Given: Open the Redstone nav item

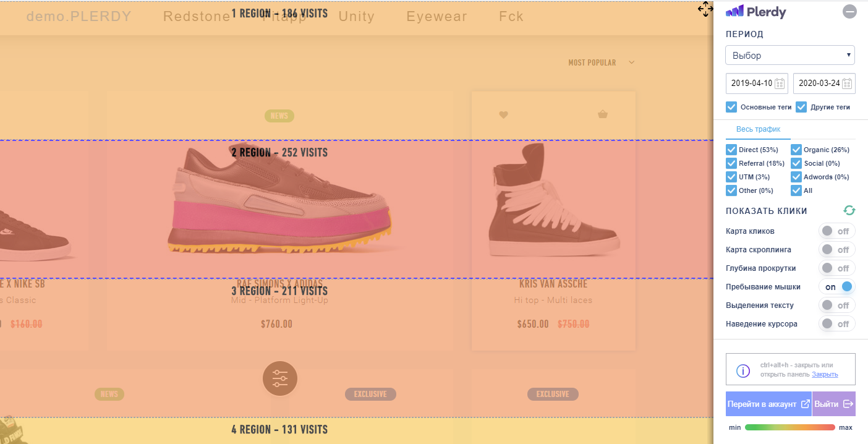Looking at the screenshot, I should pyautogui.click(x=197, y=16).
